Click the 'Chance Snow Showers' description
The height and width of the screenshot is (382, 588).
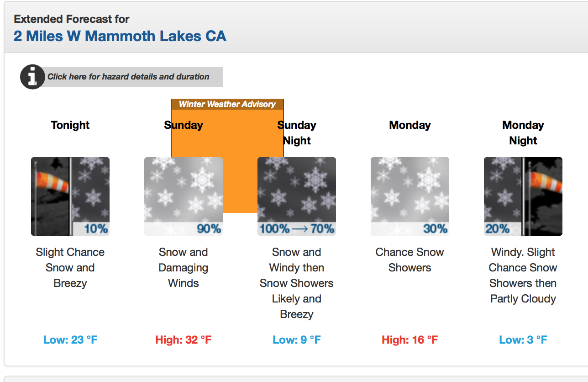pyautogui.click(x=410, y=260)
